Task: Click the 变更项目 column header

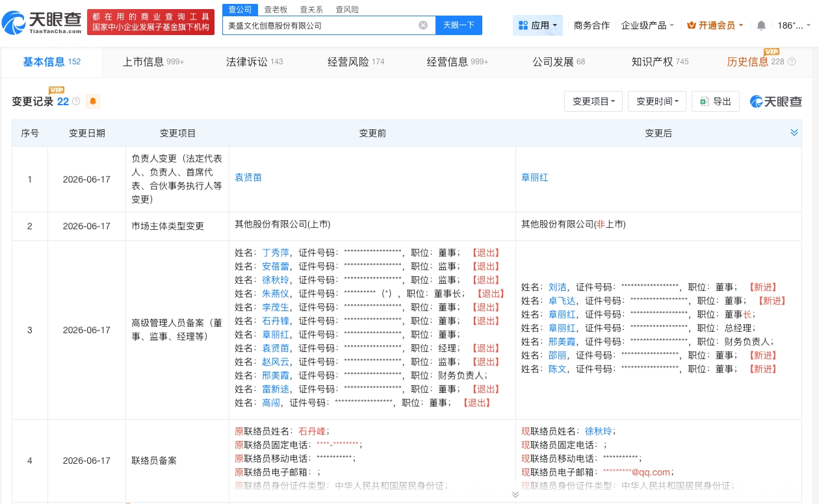Action: coord(178,133)
